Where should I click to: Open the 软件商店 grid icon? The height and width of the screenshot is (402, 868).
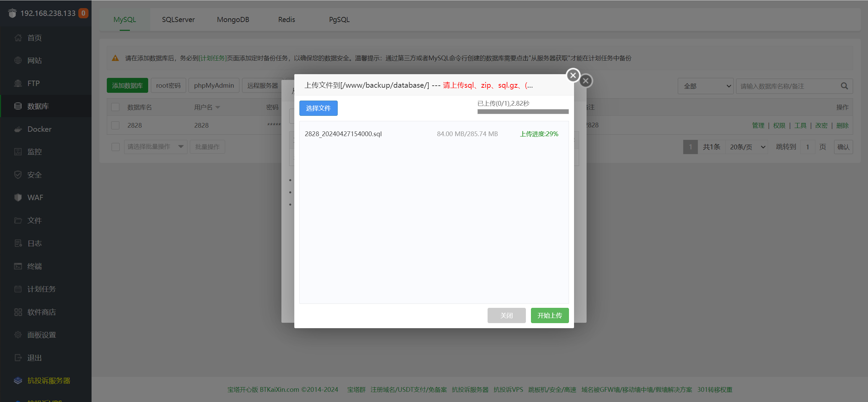(18, 312)
